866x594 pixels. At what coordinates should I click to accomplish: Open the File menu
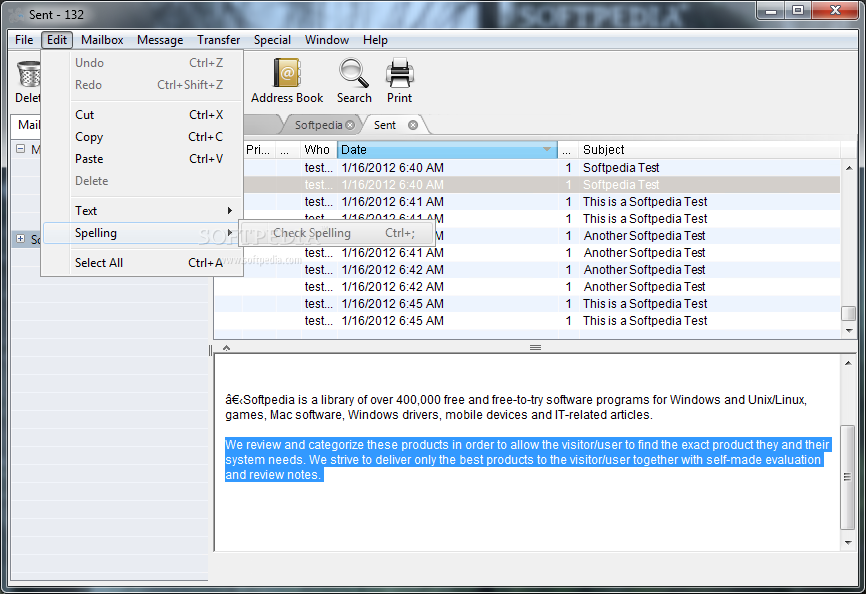coord(24,40)
